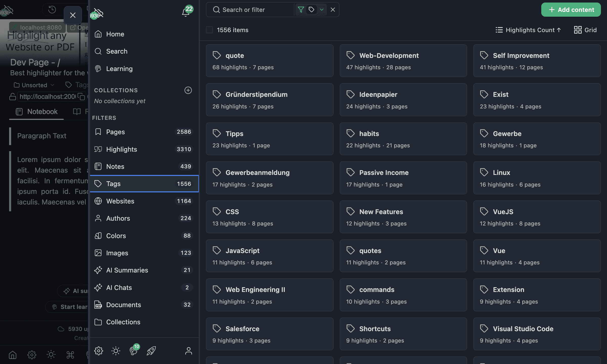Click the tag icon on Linux card
The height and width of the screenshot is (364, 607).
pos(484,172)
